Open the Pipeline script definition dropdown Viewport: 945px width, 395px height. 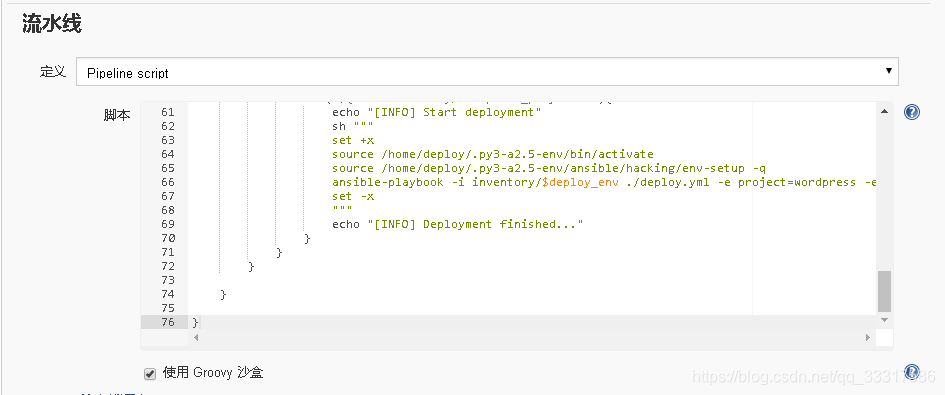pyautogui.click(x=487, y=72)
